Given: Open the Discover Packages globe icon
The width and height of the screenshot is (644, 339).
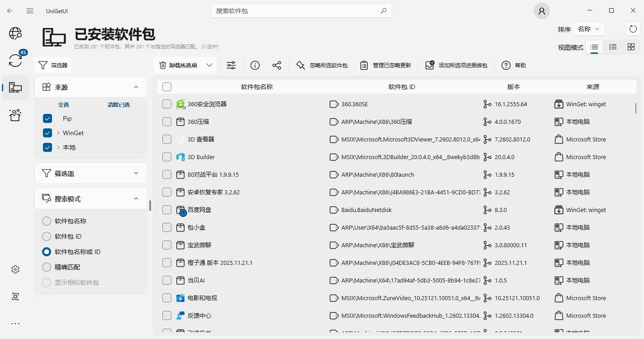Looking at the screenshot, I should (x=15, y=33).
